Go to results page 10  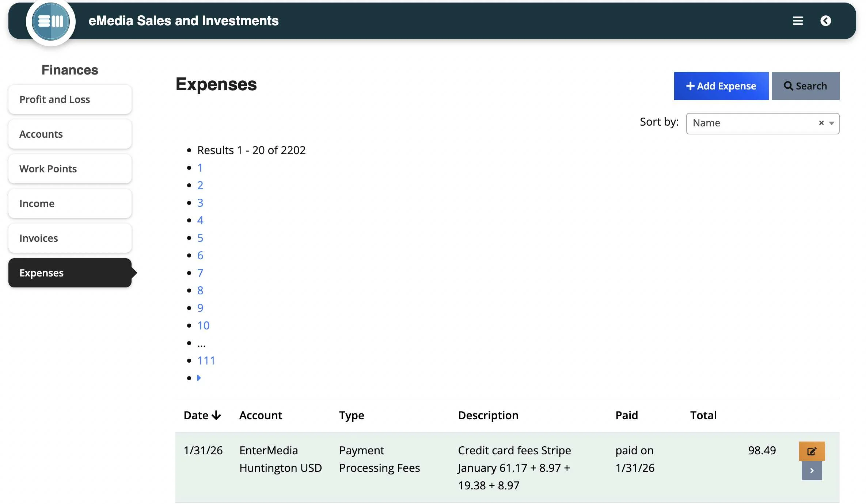click(x=203, y=325)
